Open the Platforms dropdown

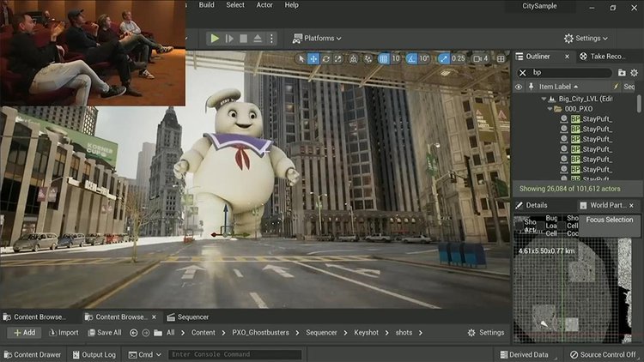pyautogui.click(x=317, y=39)
